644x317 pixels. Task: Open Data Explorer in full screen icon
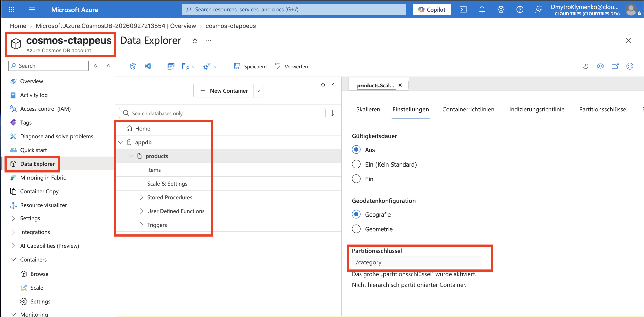[615, 66]
